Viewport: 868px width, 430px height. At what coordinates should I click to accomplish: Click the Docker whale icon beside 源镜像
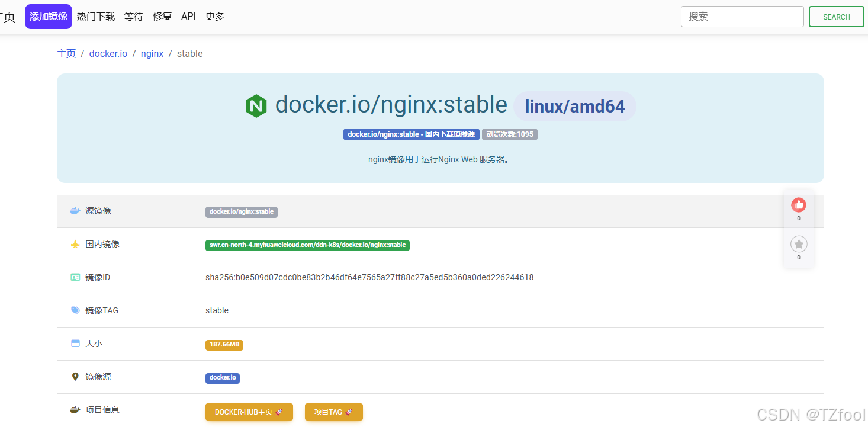75,211
